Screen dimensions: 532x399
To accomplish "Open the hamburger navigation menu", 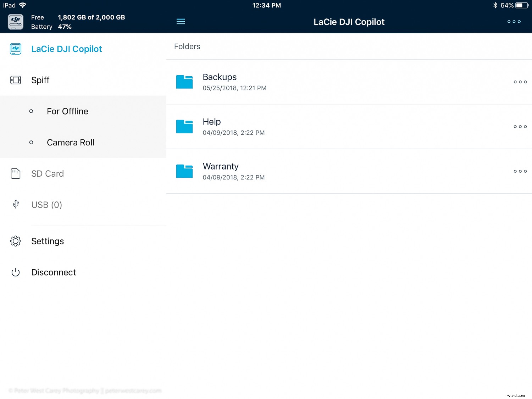I will pos(181,21).
